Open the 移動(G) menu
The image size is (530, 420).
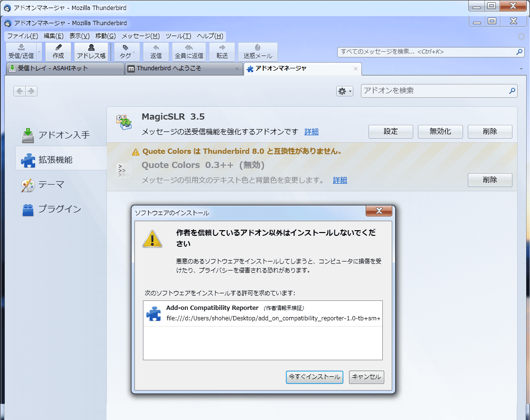105,36
